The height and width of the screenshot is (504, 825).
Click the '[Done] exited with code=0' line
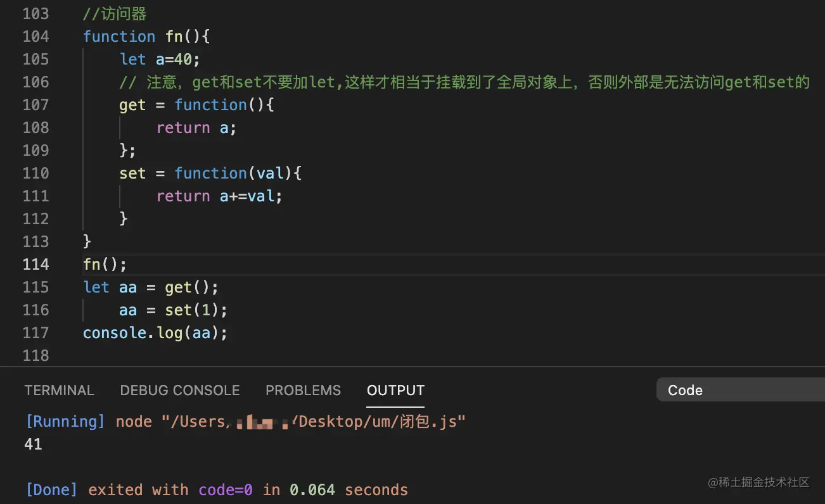click(216, 490)
